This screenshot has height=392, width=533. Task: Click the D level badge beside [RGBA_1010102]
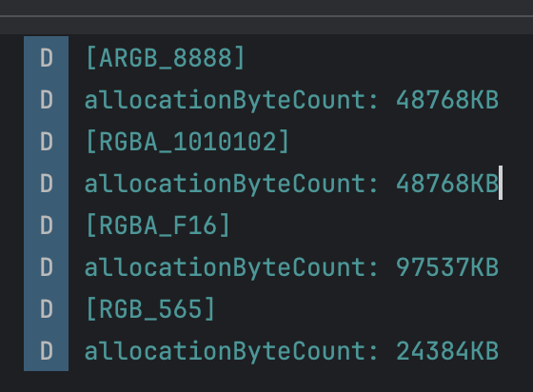(x=47, y=142)
